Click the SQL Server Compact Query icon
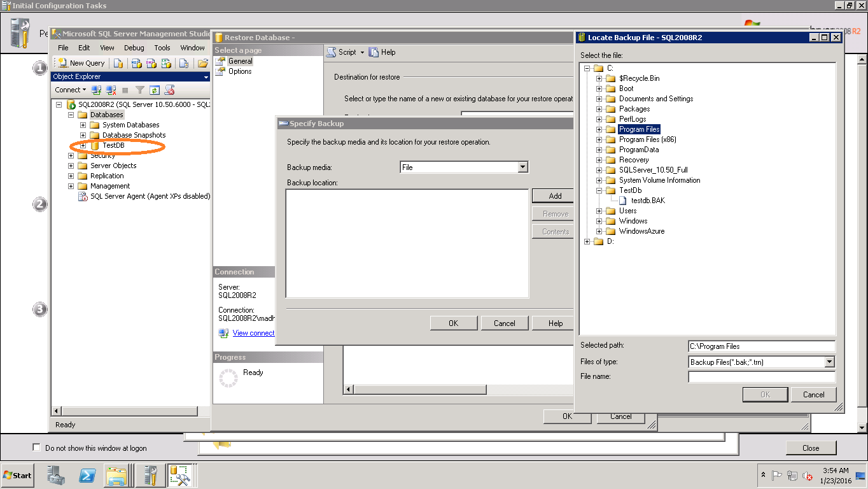The image size is (868, 489). tap(184, 63)
